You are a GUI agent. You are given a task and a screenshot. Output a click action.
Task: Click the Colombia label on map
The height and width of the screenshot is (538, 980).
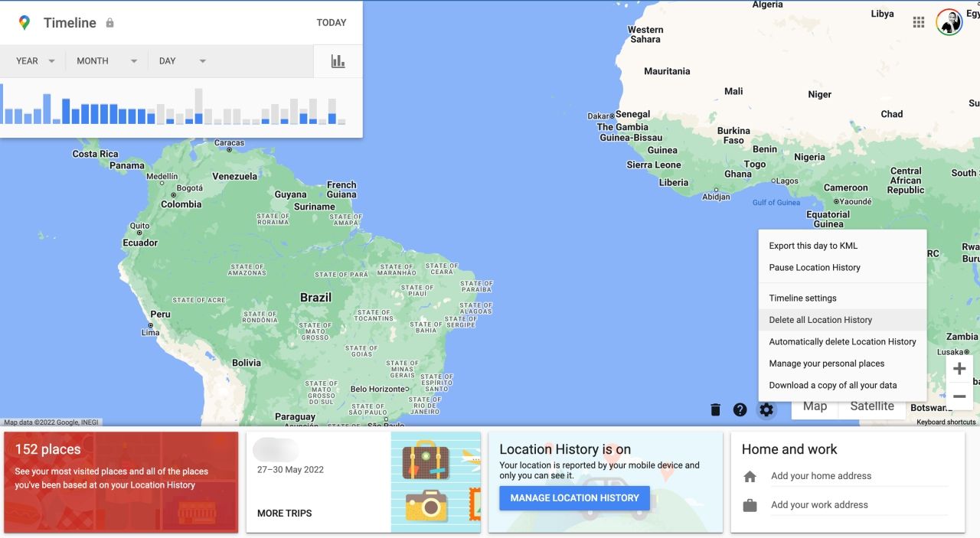(x=181, y=204)
